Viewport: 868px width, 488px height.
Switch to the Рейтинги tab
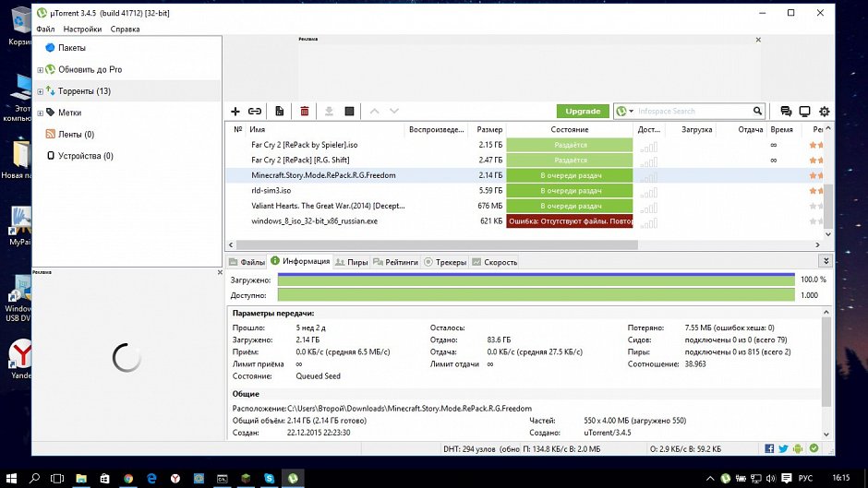(x=395, y=262)
